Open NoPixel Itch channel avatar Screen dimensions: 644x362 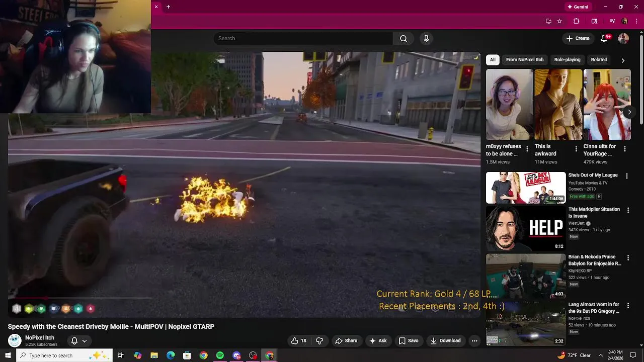click(x=15, y=340)
